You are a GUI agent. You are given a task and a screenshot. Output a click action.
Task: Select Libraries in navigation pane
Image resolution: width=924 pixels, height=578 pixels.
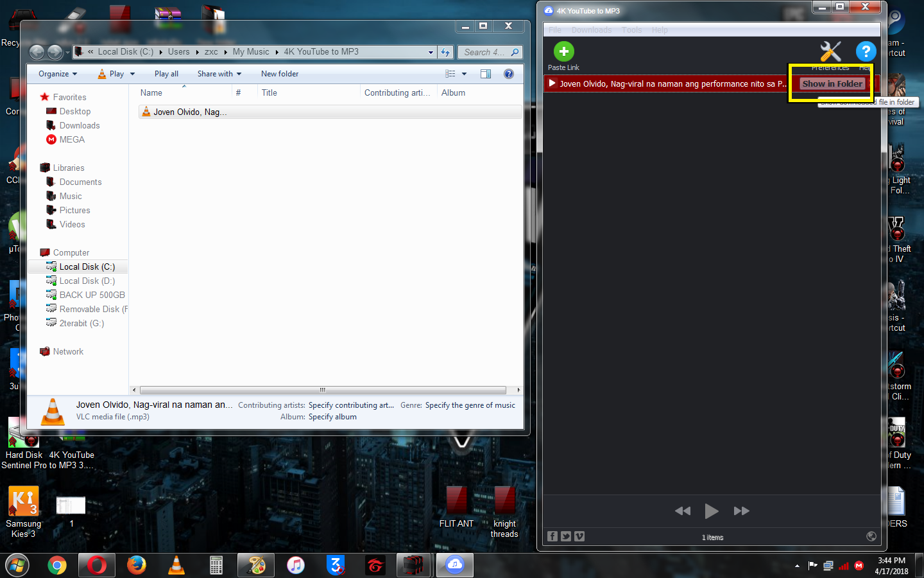[68, 168]
